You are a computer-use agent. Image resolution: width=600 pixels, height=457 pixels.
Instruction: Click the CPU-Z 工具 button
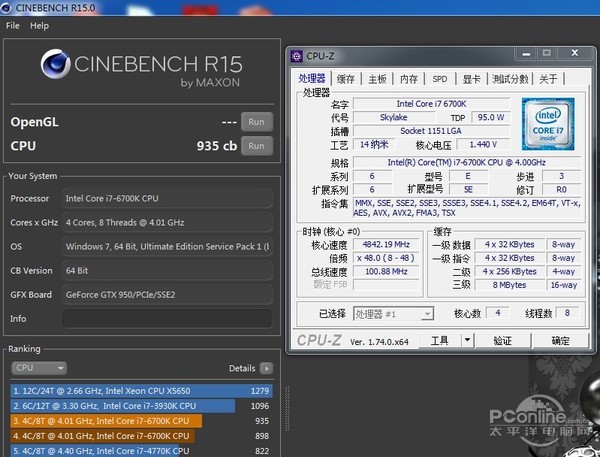pyautogui.click(x=440, y=340)
